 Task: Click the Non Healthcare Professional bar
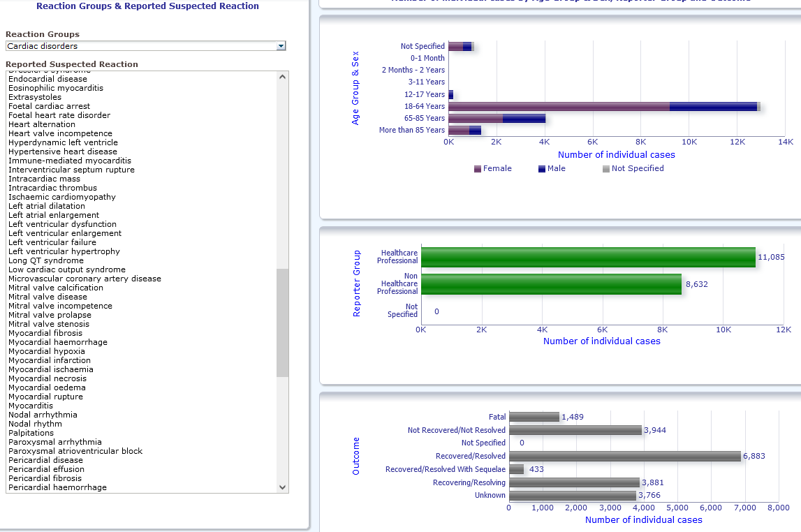click(x=552, y=284)
